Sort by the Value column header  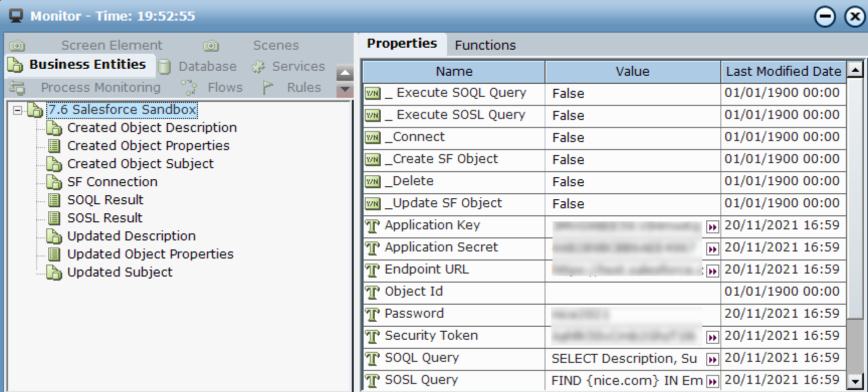click(x=633, y=72)
